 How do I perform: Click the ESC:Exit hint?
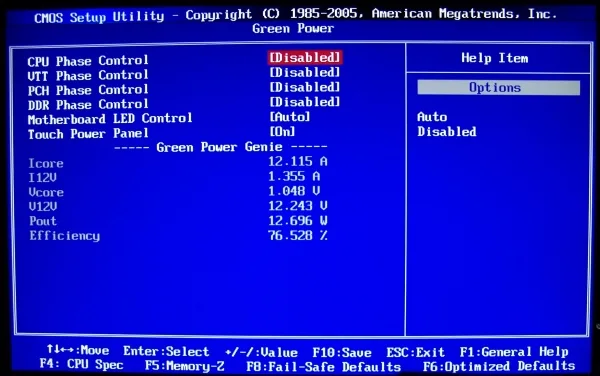(x=416, y=352)
